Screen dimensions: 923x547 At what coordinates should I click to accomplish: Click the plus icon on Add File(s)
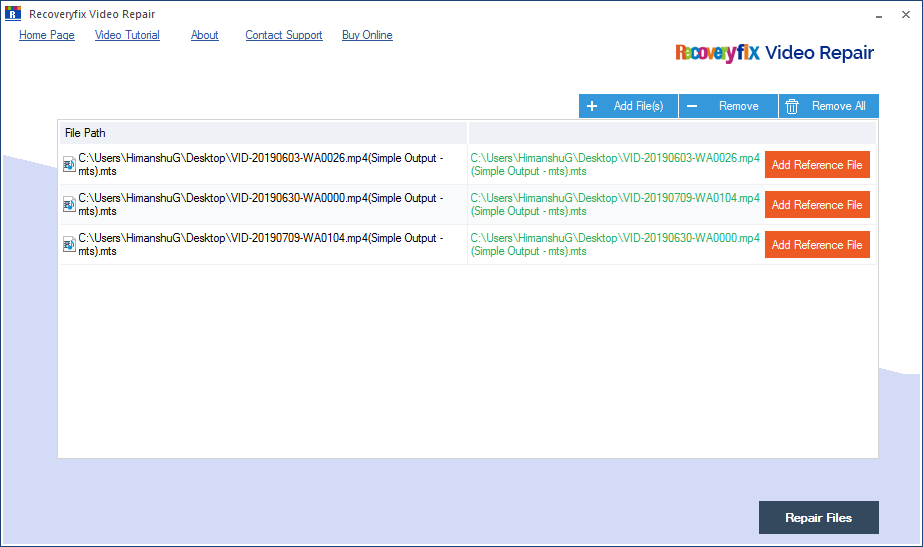592,106
